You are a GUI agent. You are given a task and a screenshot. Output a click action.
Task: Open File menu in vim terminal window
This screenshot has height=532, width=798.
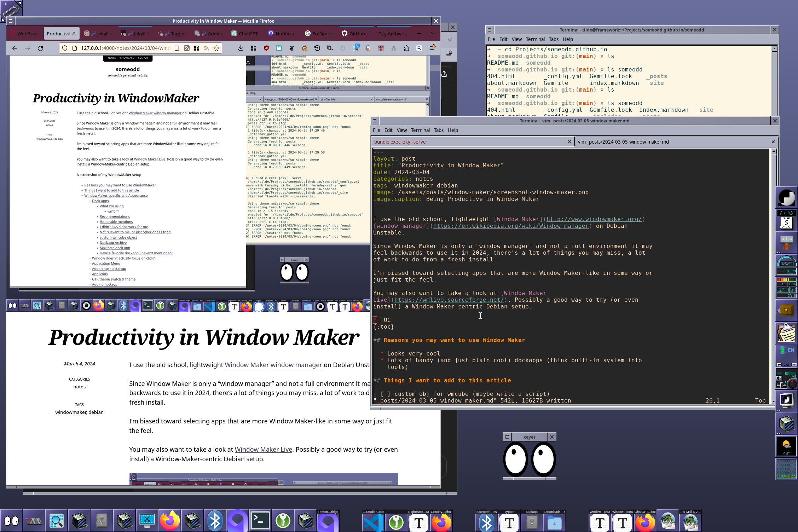[x=376, y=130]
